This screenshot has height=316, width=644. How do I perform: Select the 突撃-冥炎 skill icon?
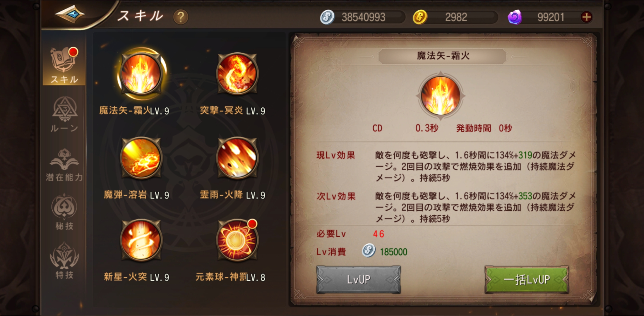(x=237, y=74)
